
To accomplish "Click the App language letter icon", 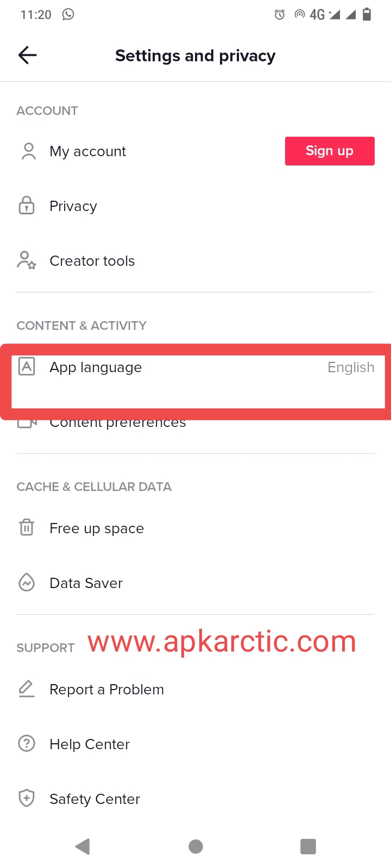I will pyautogui.click(x=27, y=367).
